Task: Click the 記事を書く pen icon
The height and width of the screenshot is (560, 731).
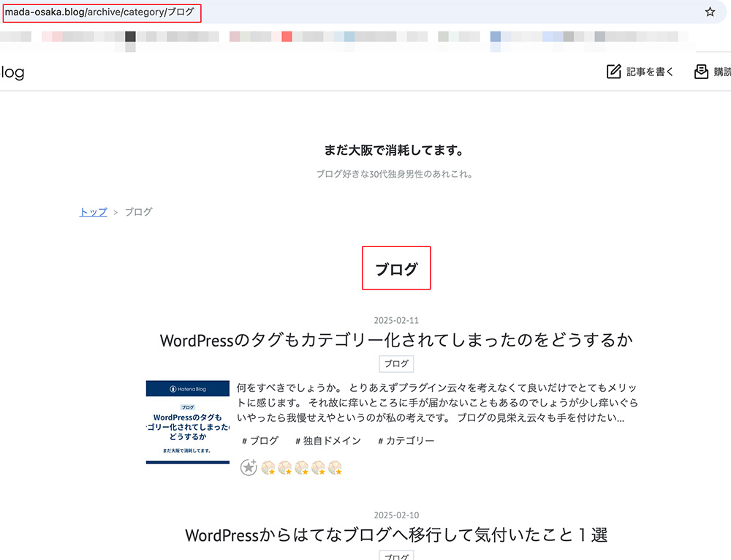Action: (613, 71)
